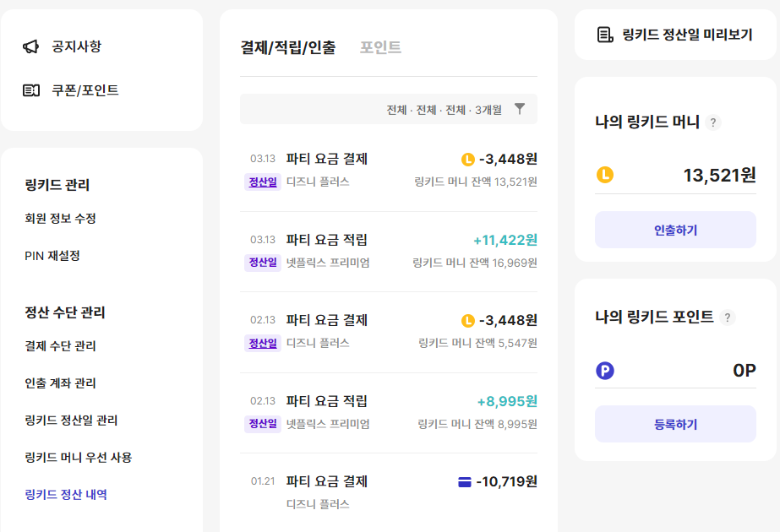
Task: Select the 02.13 파티 요금 결제 entry
Action: (389, 332)
